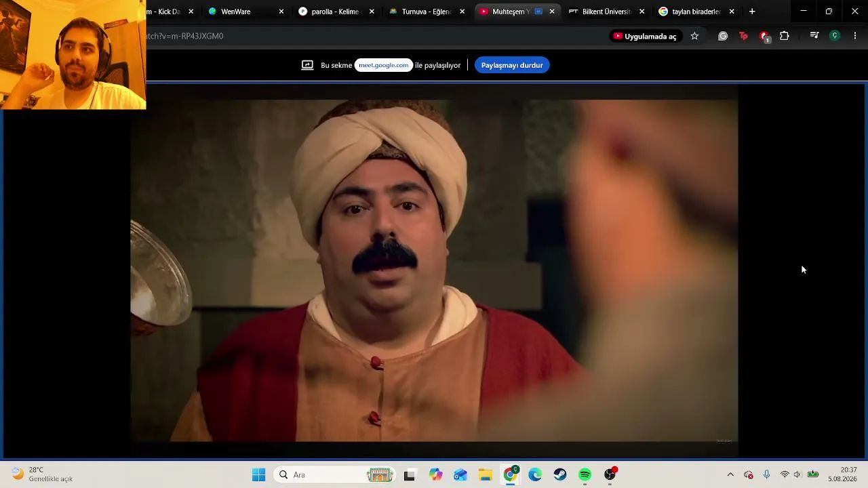
Task: Click Paylaşmayı durdur to stop sharing
Action: pos(512,65)
